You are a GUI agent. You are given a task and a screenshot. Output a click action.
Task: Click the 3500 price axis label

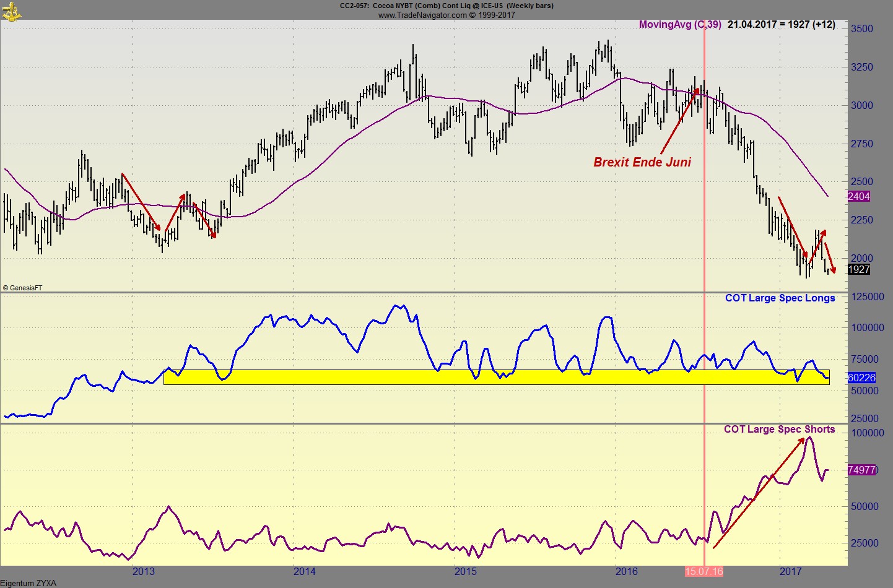pos(861,28)
